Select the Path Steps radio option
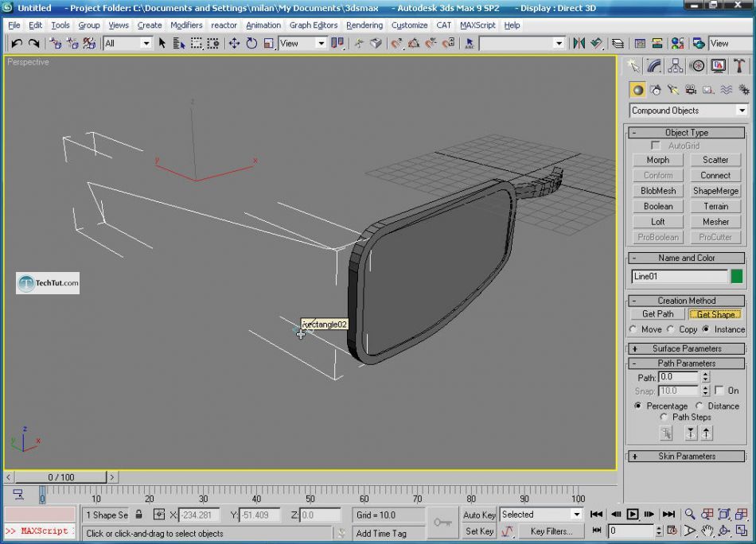The image size is (756, 544). [x=664, y=417]
